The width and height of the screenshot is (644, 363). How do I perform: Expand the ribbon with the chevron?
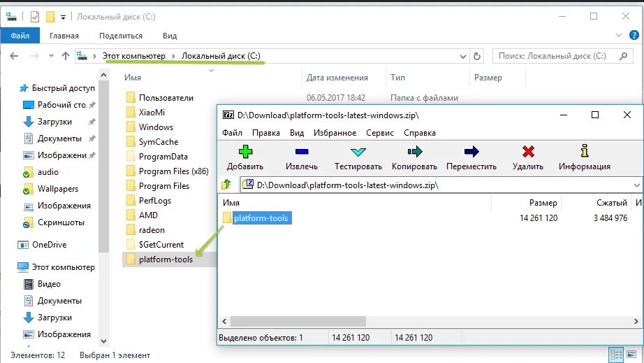point(619,36)
